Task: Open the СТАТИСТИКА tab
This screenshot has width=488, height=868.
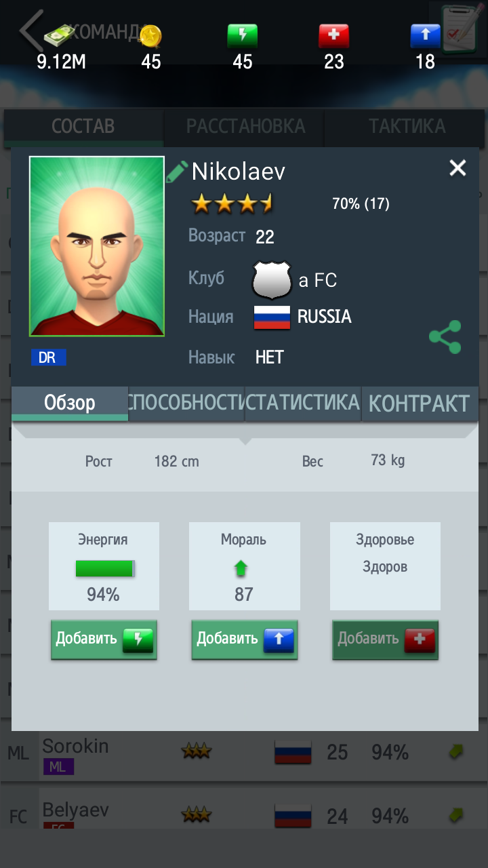Action: (x=303, y=403)
